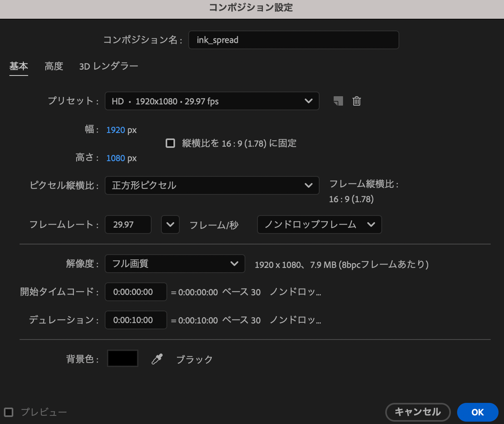Click the height value 1080
The width and height of the screenshot is (504, 424).
pyautogui.click(x=116, y=158)
